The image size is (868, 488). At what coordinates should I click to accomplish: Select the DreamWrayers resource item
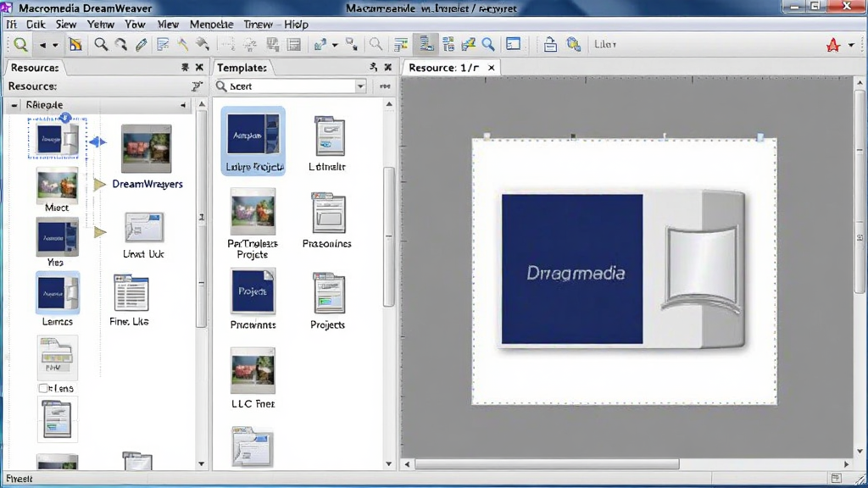pyautogui.click(x=147, y=157)
